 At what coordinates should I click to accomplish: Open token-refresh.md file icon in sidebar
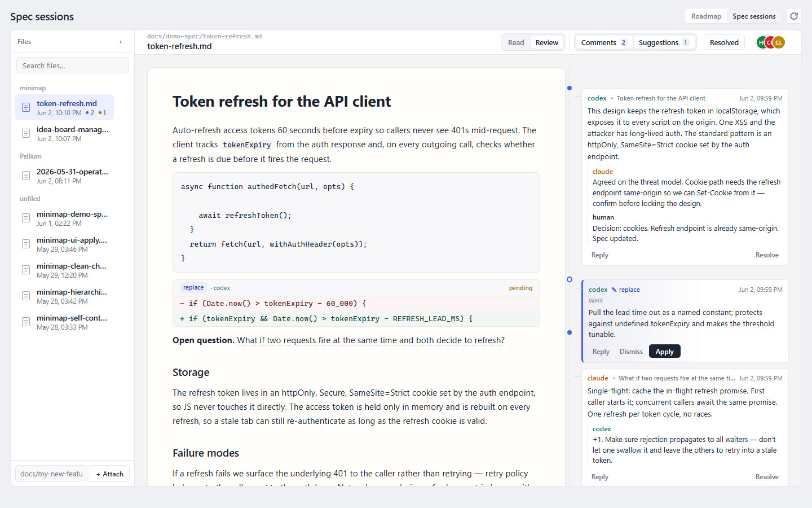tap(26, 107)
